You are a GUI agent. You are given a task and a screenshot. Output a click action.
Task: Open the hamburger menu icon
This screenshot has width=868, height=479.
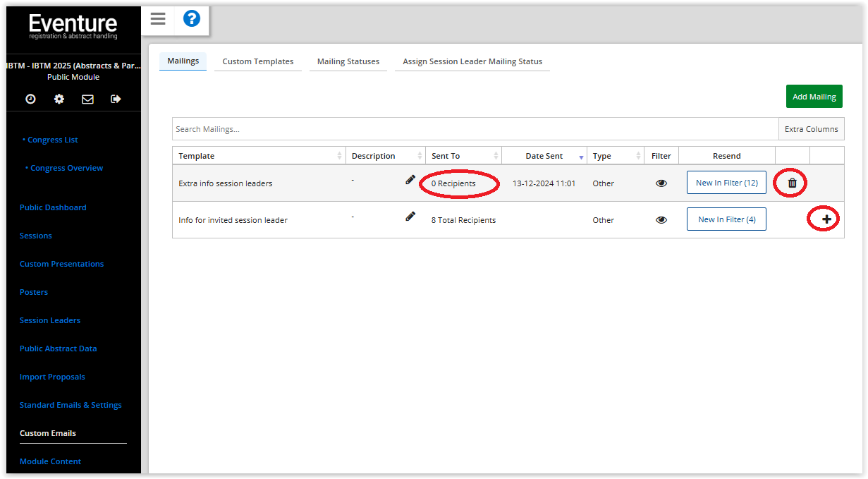[x=158, y=19]
